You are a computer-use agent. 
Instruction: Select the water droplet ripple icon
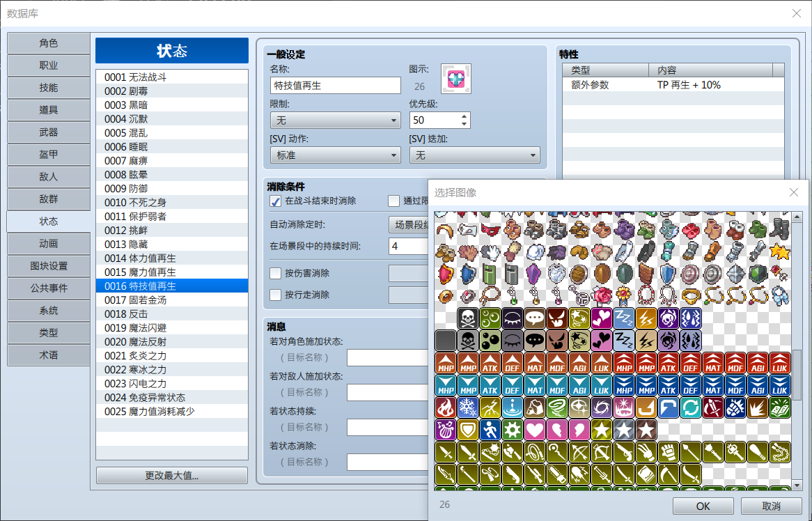pos(512,407)
